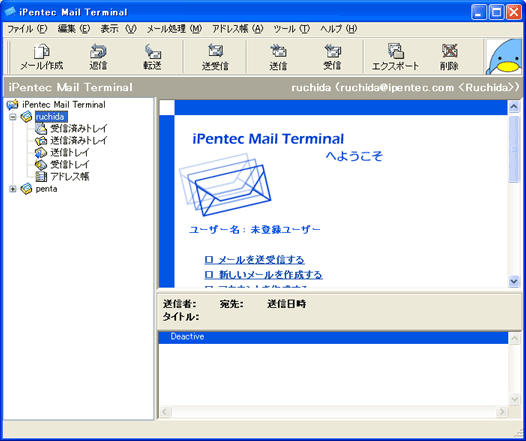Image resolution: width=526 pixels, height=441 pixels.
Task: Select 送信済みトレイ in the tree
Action: click(79, 141)
